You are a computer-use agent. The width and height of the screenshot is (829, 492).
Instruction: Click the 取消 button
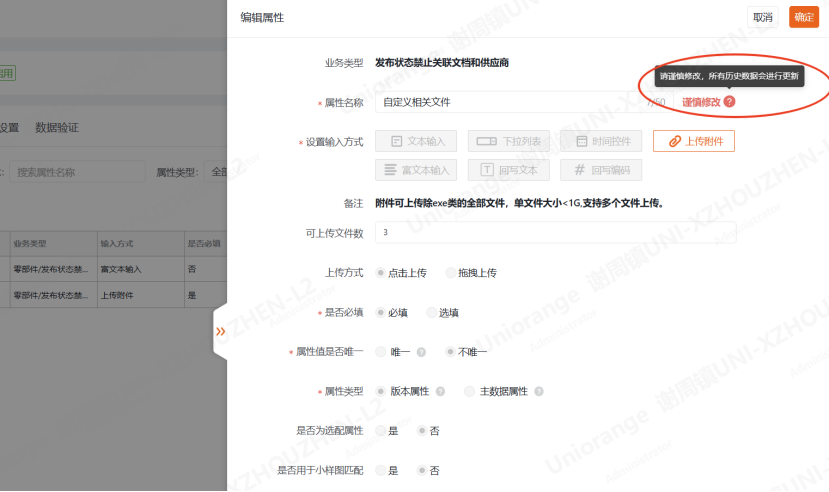point(762,17)
